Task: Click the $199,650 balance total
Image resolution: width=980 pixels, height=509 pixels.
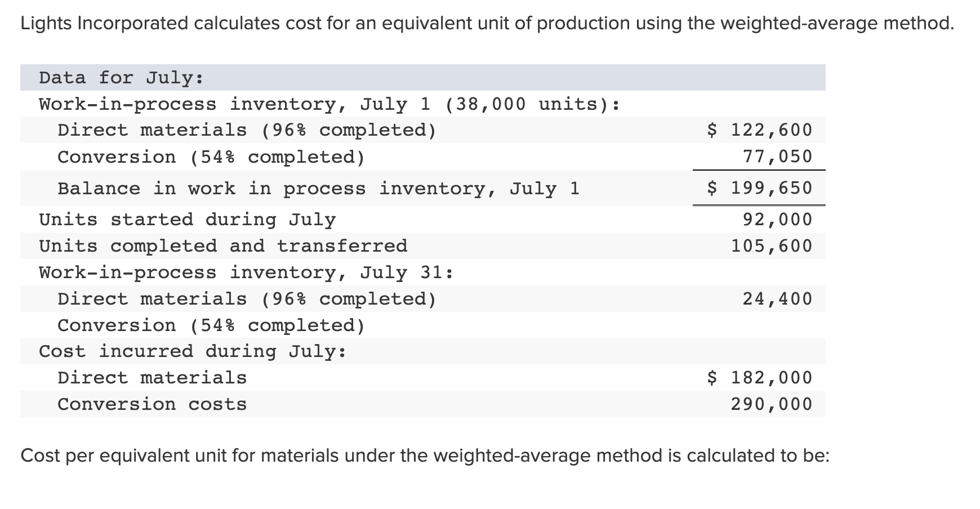Action: pyautogui.click(x=759, y=188)
